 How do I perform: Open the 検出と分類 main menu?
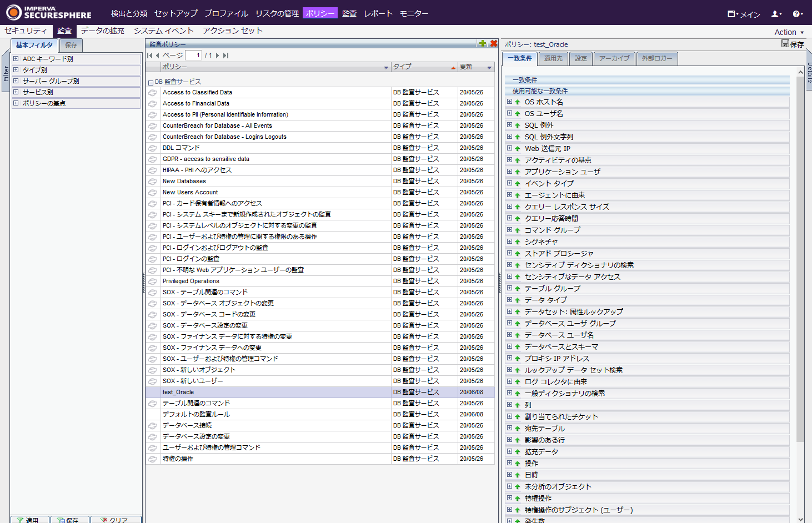point(129,13)
